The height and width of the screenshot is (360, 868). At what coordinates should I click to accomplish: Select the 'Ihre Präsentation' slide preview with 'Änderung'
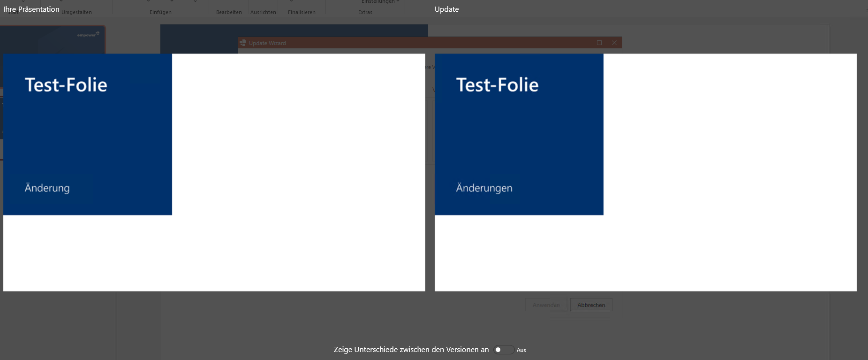(214, 172)
